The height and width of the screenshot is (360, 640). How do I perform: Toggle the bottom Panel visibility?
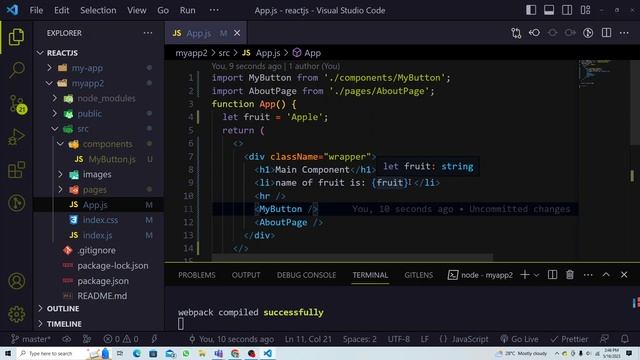point(549,10)
